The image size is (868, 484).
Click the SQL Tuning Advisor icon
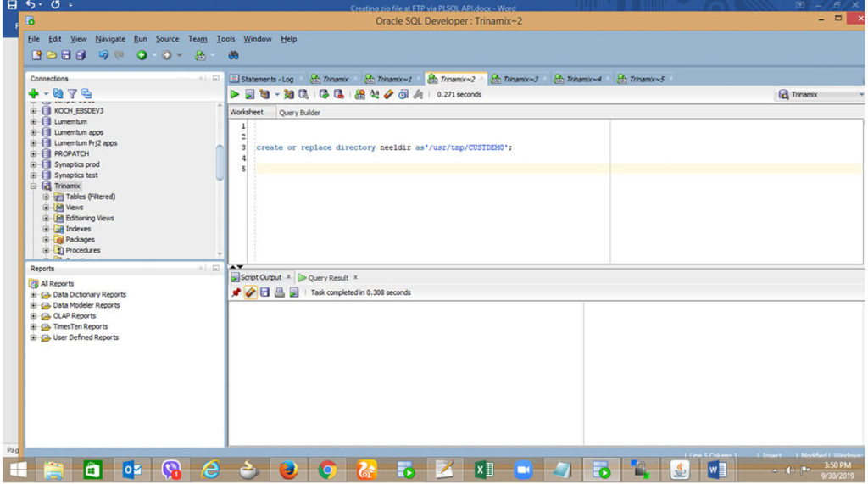tap(303, 95)
